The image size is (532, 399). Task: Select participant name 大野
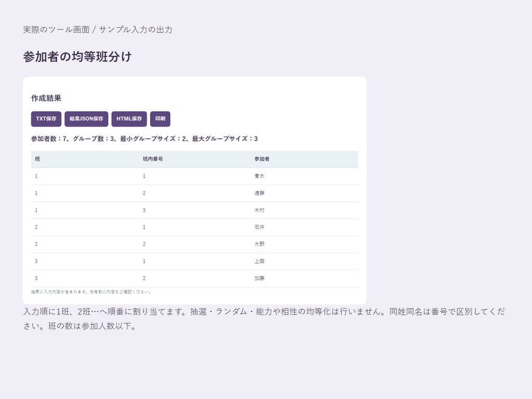point(259,244)
